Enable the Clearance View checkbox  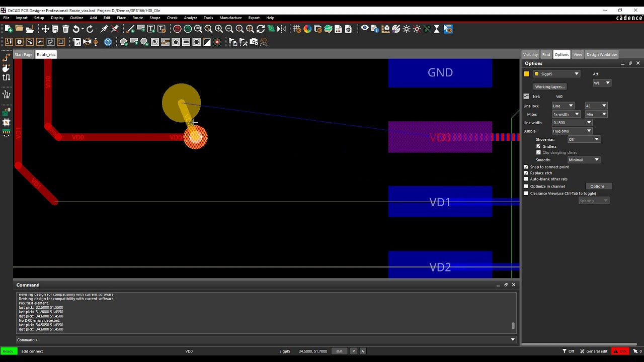coord(526,194)
